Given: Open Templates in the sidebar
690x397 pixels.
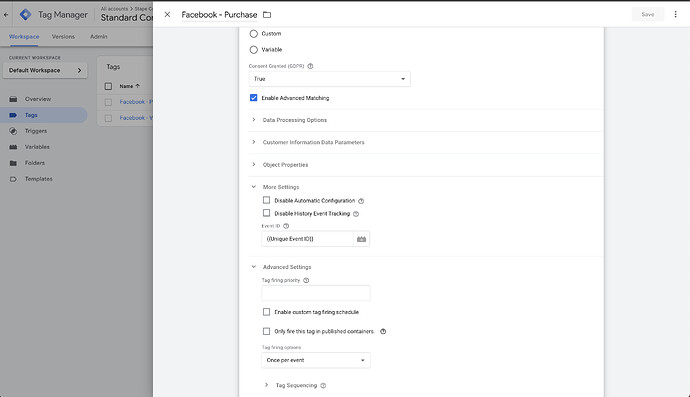Looking at the screenshot, I should pos(39,179).
